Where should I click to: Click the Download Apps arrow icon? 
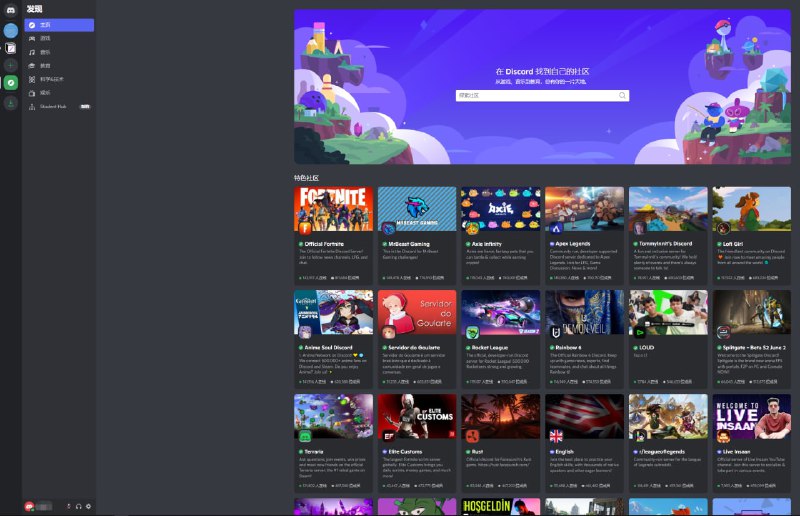click(x=10, y=102)
